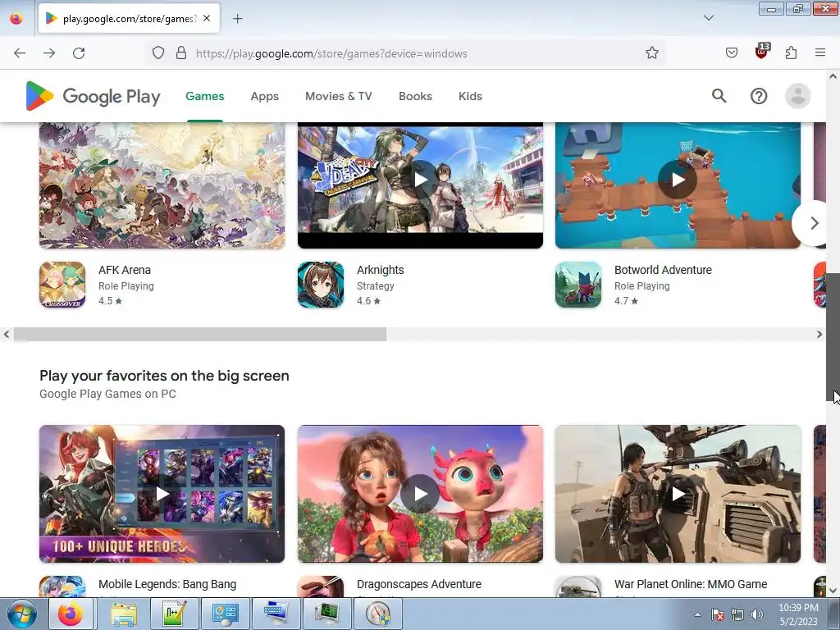Screen dimensions: 840x630
Task: Expand the list all tabs chevron
Action: coord(708,18)
